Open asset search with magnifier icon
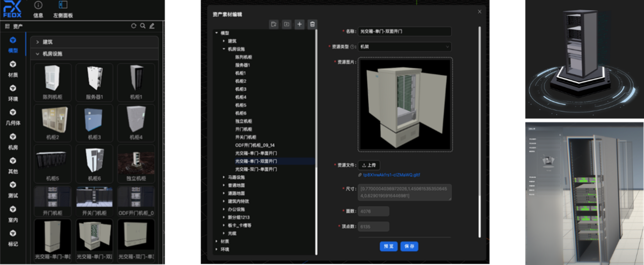Viewport: 644px width, 265px height. coord(142,26)
